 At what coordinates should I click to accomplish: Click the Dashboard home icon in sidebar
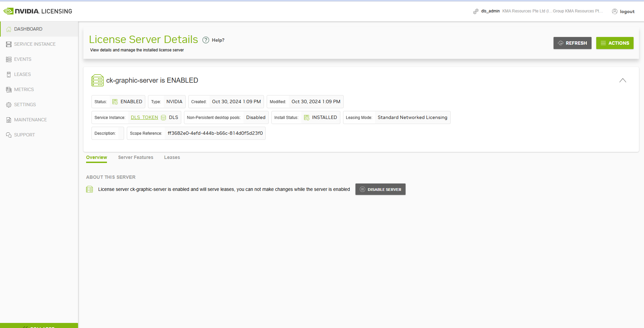coord(9,29)
